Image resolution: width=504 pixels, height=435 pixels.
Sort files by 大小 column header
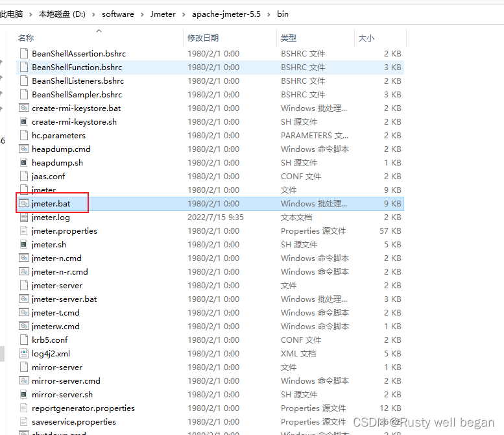point(366,38)
